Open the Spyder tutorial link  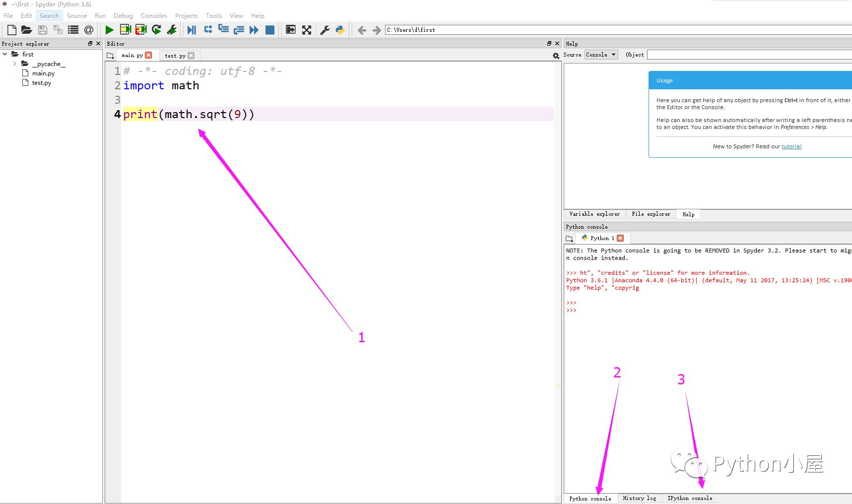point(791,146)
